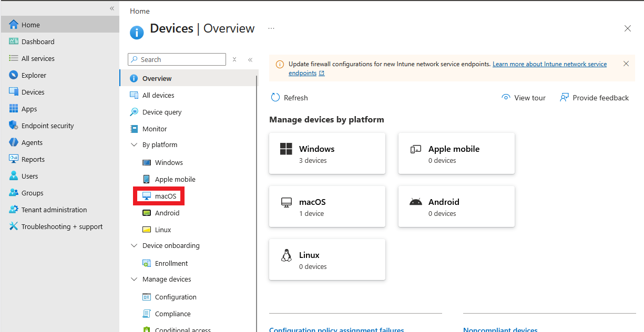The image size is (644, 332).
Task: Click the Groups people icon
Action: click(x=14, y=193)
